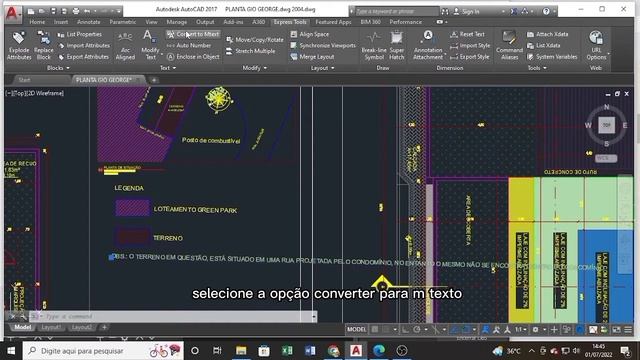Viewport: 640px width, 360px height.
Task: Switch to Layout1 tab
Action: pos(51,327)
